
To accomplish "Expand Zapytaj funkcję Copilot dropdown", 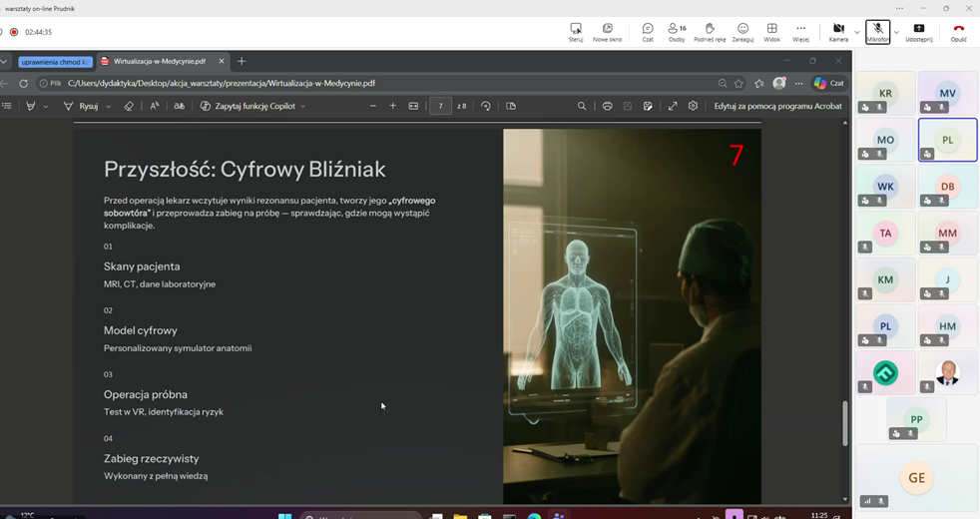I will (303, 106).
